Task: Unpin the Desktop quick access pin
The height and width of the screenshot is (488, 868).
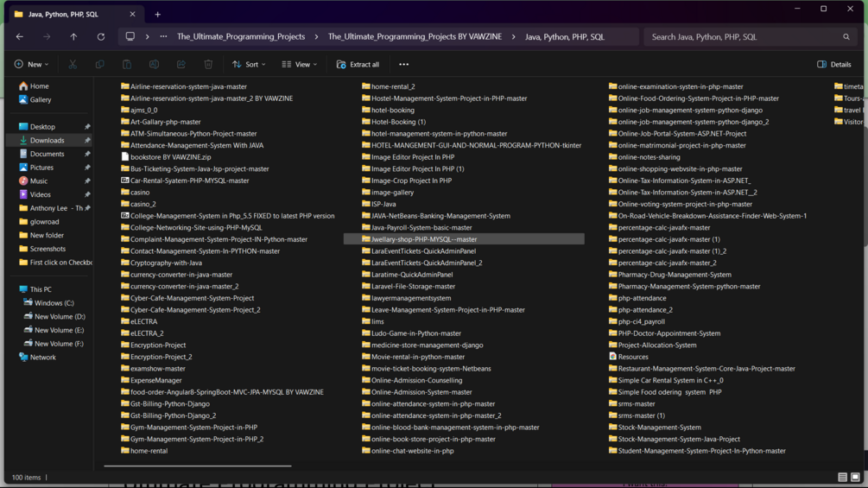Action: tap(87, 127)
